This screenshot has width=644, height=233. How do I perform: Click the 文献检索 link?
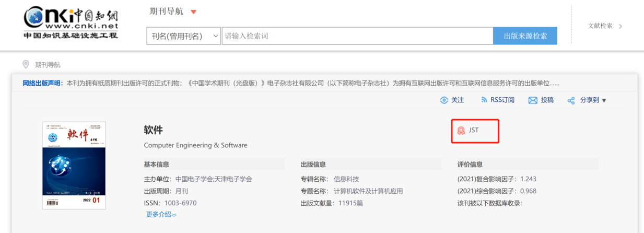click(x=600, y=26)
